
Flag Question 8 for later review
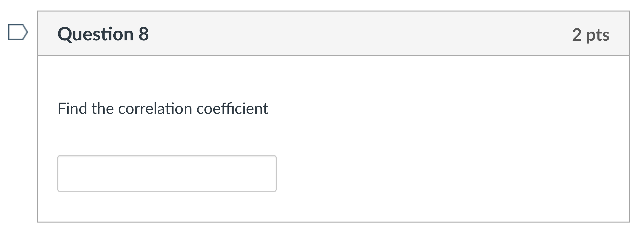(x=18, y=32)
